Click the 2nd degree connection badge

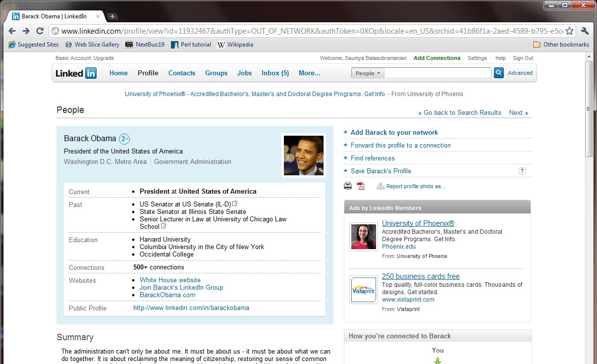click(124, 139)
